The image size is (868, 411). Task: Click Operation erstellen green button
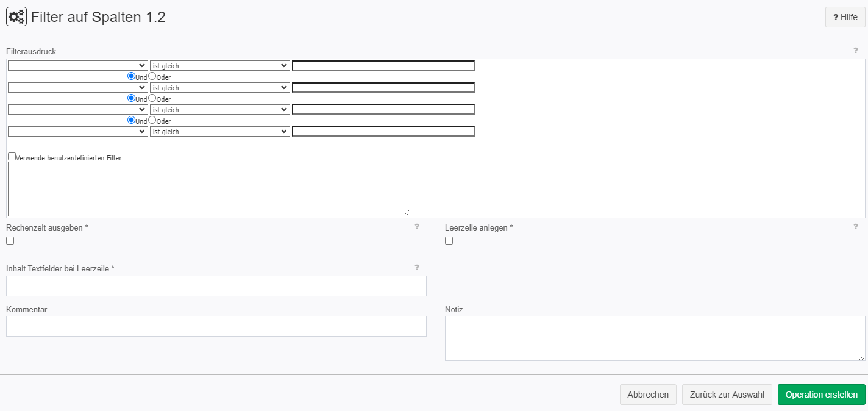pyautogui.click(x=822, y=395)
